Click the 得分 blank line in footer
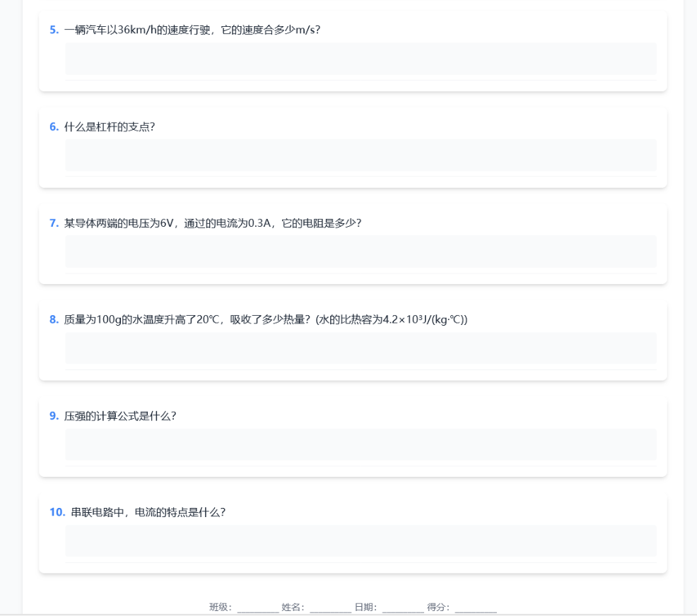Viewport: 697px width, 616px height. [476, 607]
